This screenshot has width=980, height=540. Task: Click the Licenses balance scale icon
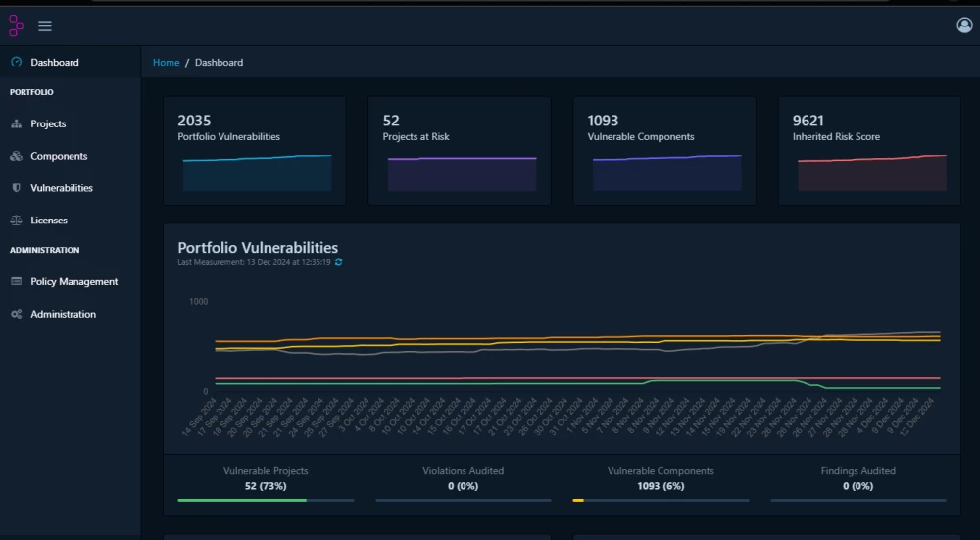point(16,221)
